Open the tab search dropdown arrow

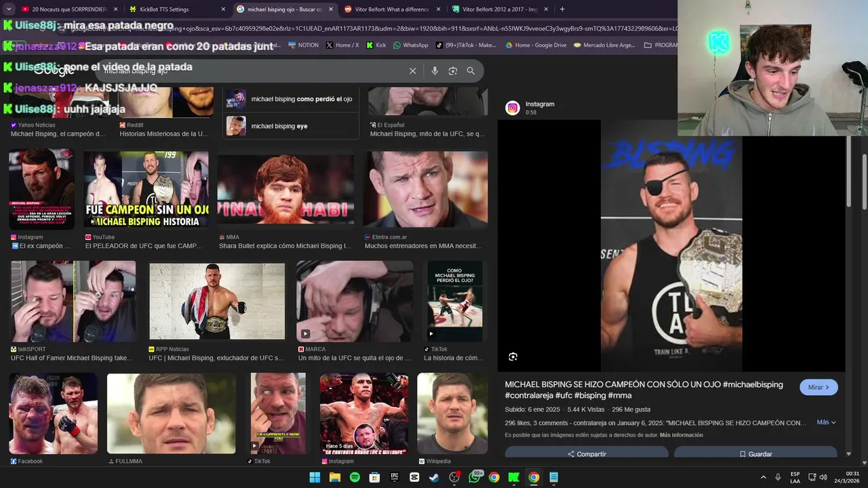coord(9,9)
